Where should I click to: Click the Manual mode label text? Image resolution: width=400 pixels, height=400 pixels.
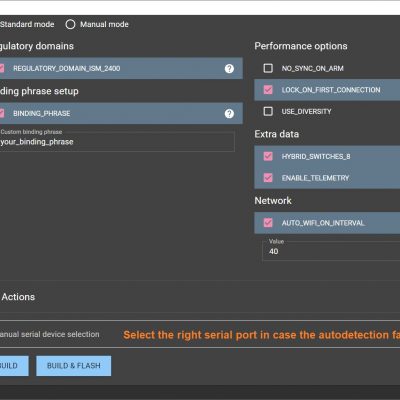coord(104,24)
